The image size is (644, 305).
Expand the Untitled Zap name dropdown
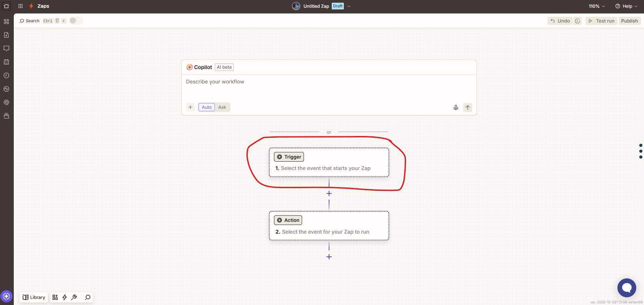[x=349, y=6]
